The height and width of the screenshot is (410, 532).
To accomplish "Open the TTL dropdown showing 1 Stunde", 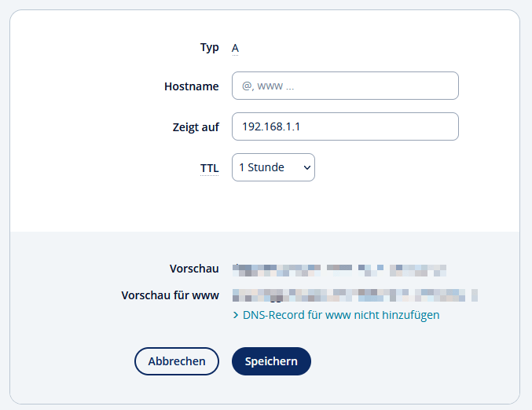I will point(273,167).
